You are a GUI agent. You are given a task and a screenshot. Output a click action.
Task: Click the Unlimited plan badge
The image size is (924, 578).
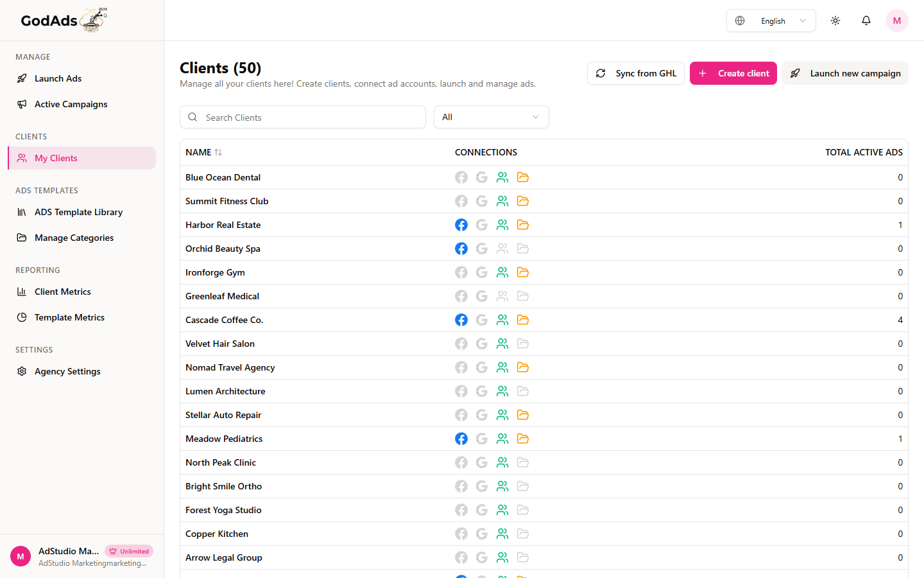coord(128,551)
